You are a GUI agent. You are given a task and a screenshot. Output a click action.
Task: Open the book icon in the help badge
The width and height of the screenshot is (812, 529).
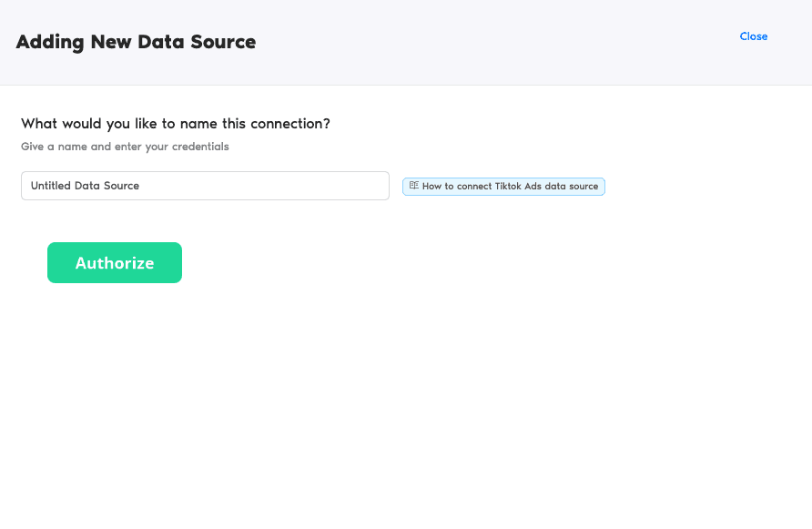pyautogui.click(x=413, y=186)
